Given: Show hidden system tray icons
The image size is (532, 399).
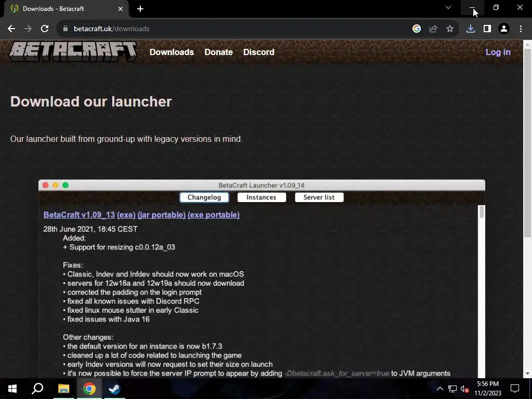Looking at the screenshot, I should [440, 389].
